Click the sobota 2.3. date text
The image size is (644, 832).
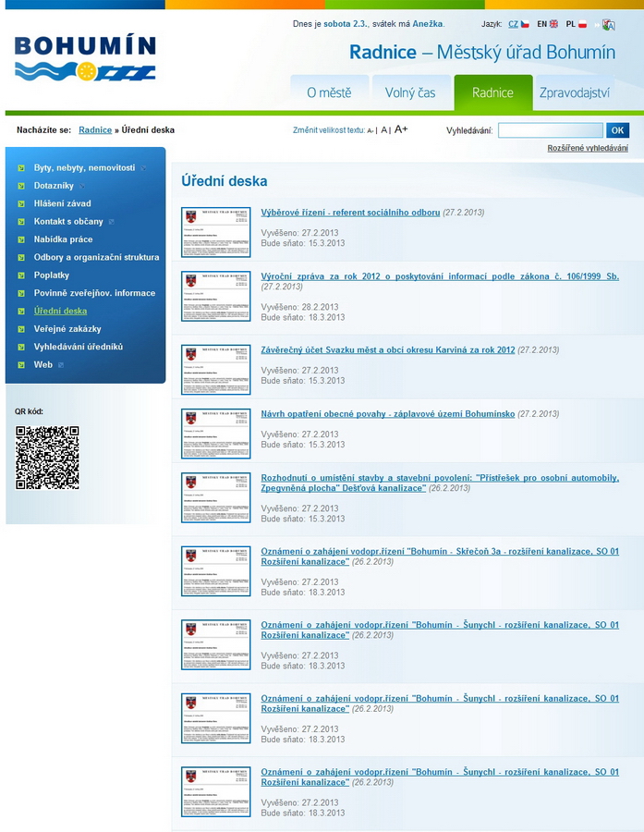coord(346,24)
